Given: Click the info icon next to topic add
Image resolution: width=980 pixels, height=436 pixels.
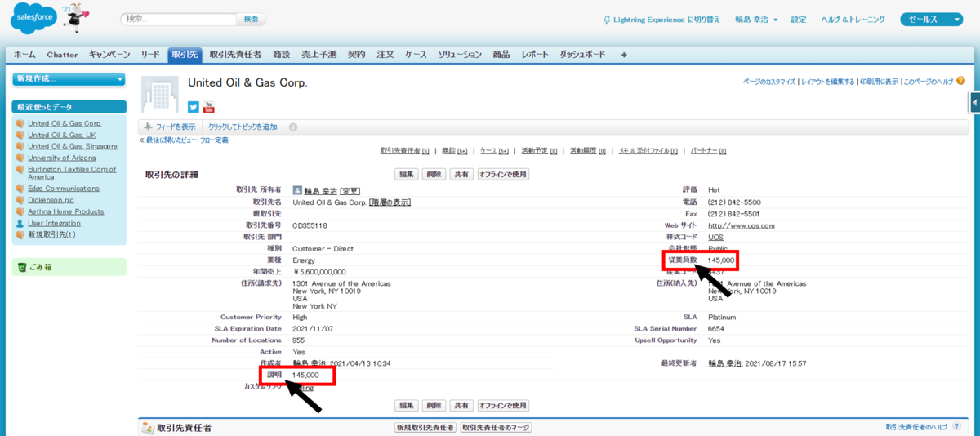Looking at the screenshot, I should point(293,127).
